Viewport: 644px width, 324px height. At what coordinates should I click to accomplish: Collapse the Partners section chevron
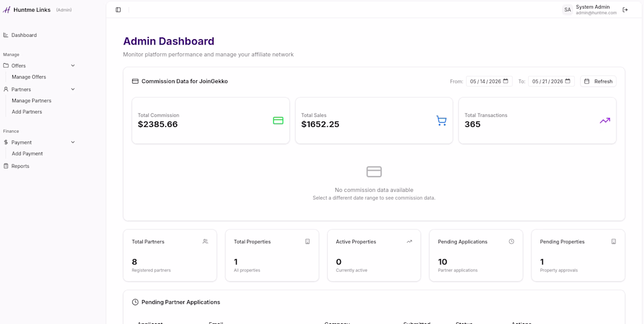pyautogui.click(x=73, y=89)
